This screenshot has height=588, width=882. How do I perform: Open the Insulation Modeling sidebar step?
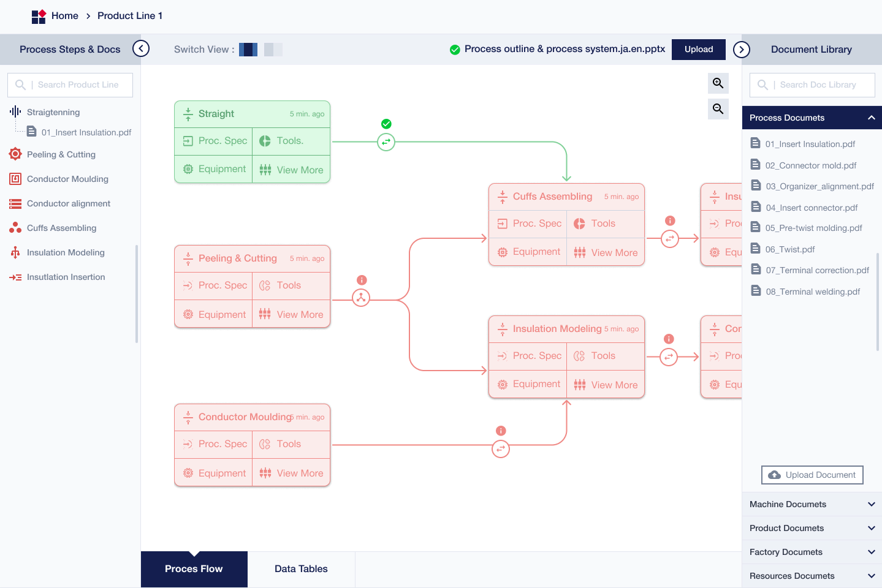click(x=56, y=252)
